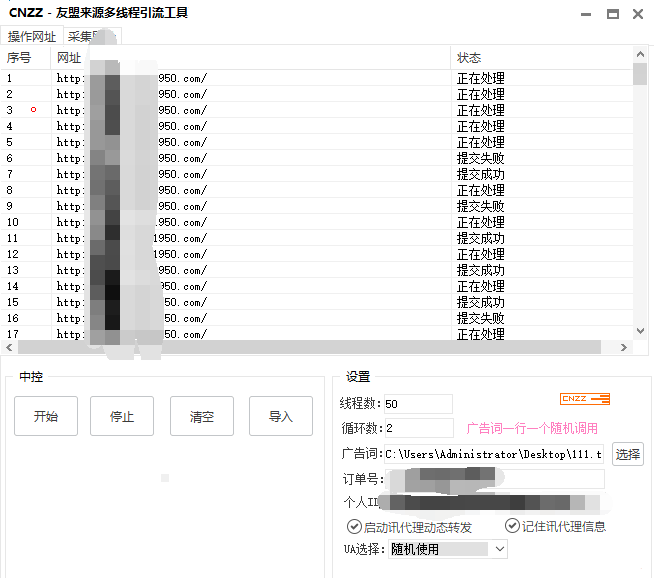Click 正在处理 status in row 8
Image resolution: width=654 pixels, height=578 pixels.
[x=480, y=190]
